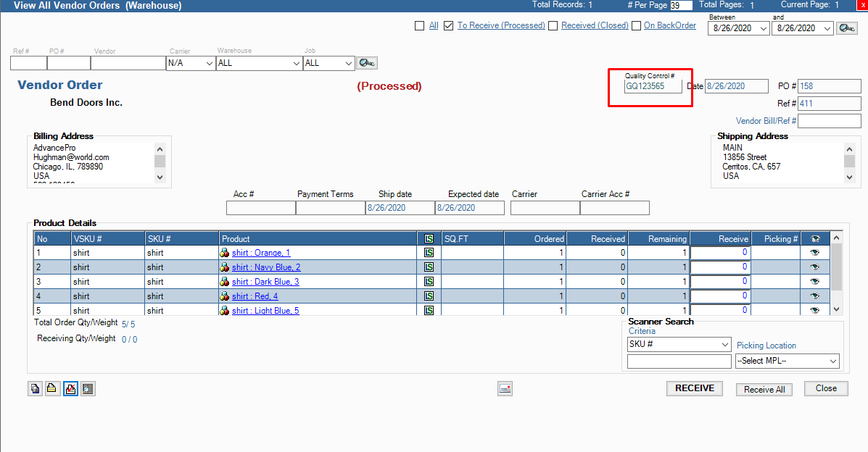Click the red PDF export icon at bottom
868x452 pixels.
pyautogui.click(x=70, y=389)
